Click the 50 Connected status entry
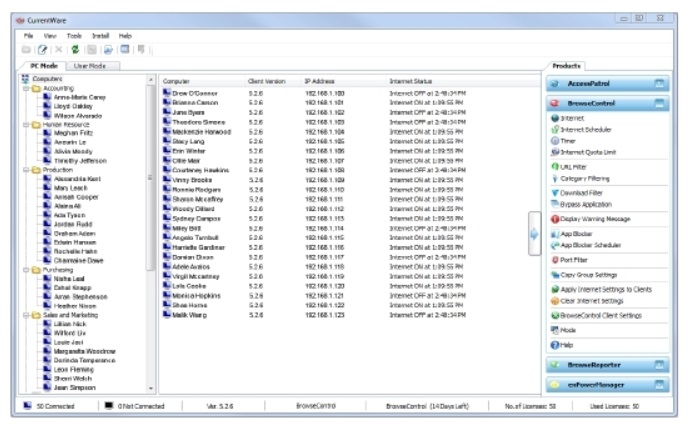692x428 pixels. tap(49, 406)
